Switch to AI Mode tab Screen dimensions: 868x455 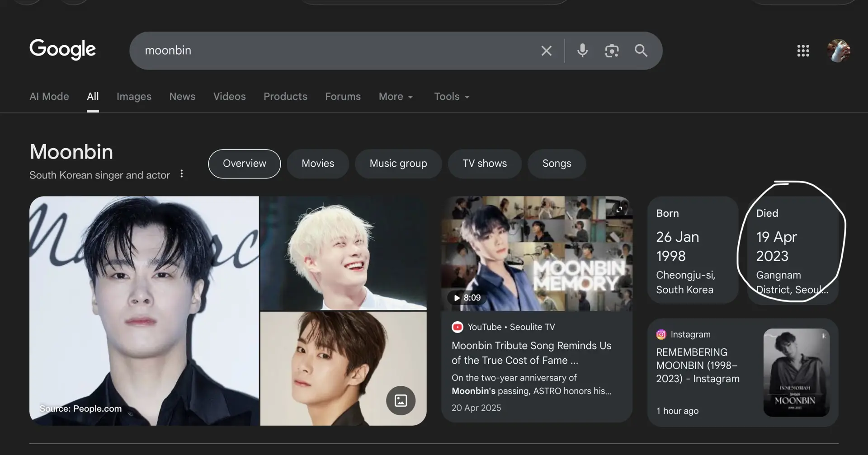(49, 97)
